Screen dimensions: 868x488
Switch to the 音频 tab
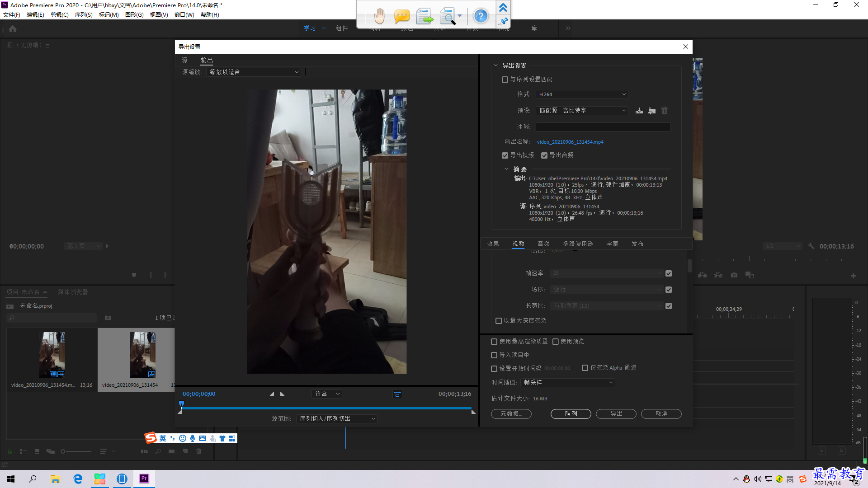pos(543,244)
